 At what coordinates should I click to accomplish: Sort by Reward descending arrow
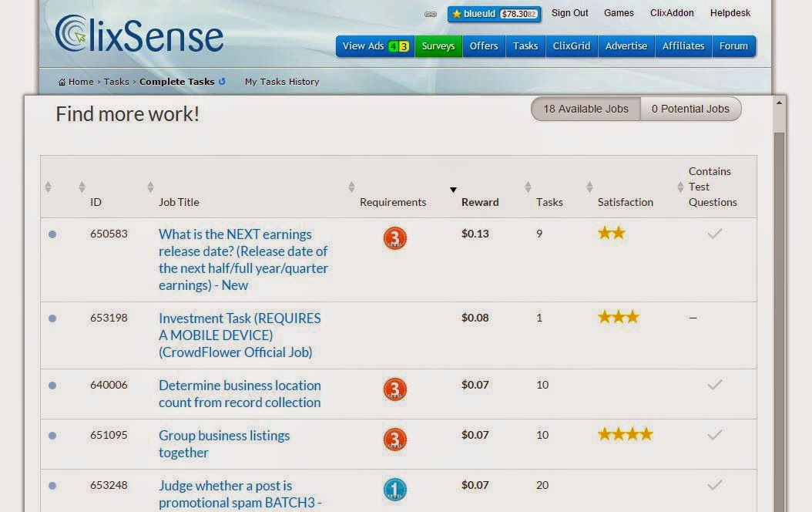(453, 190)
